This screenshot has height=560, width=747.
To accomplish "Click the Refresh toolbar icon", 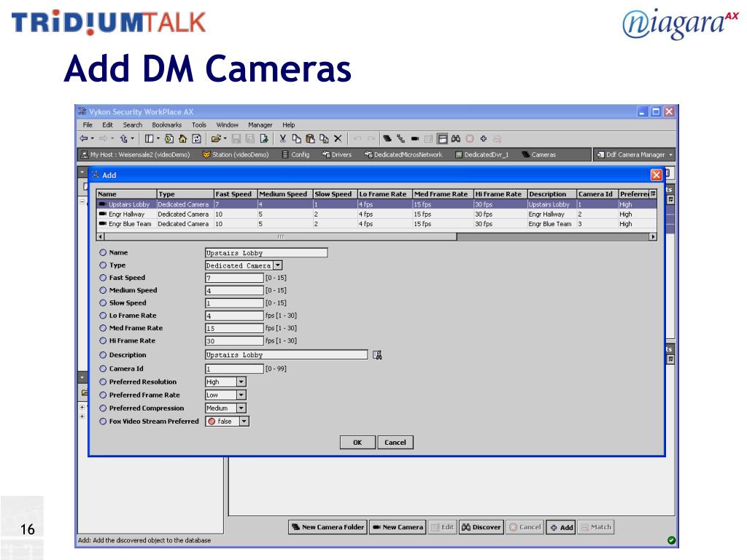I will [x=196, y=139].
